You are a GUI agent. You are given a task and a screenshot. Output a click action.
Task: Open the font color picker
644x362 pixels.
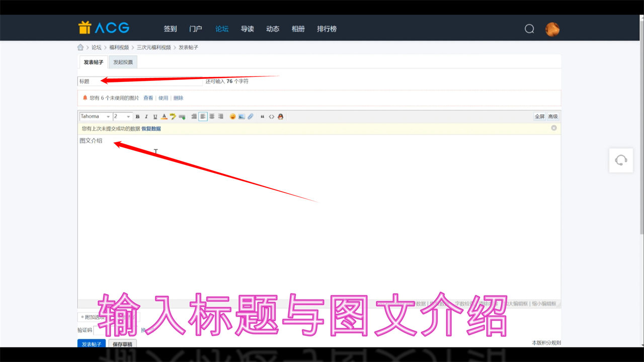point(164,117)
